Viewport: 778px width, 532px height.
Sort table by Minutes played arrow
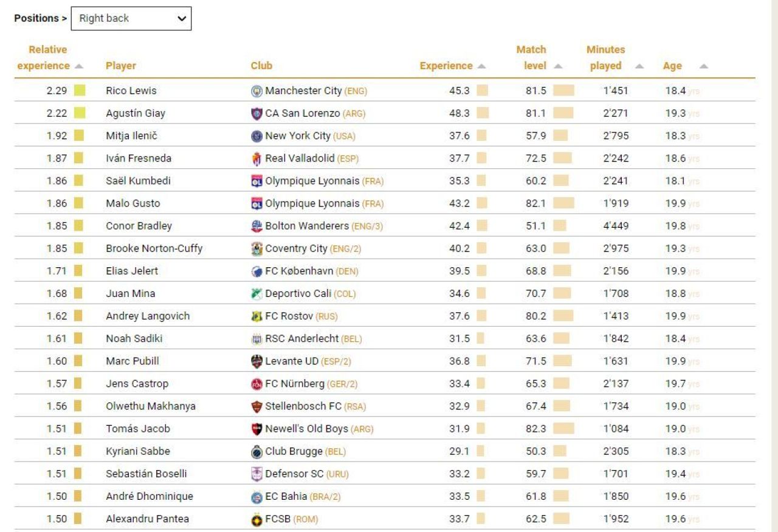(x=639, y=66)
